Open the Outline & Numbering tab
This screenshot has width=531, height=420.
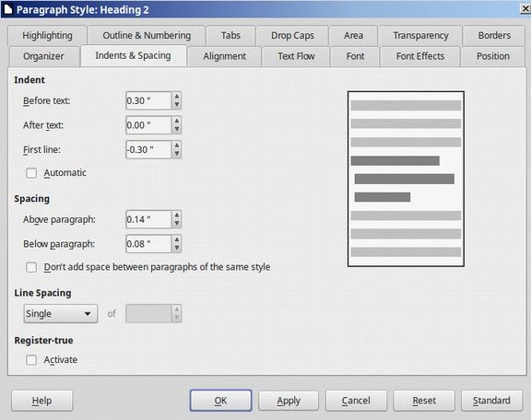(147, 36)
